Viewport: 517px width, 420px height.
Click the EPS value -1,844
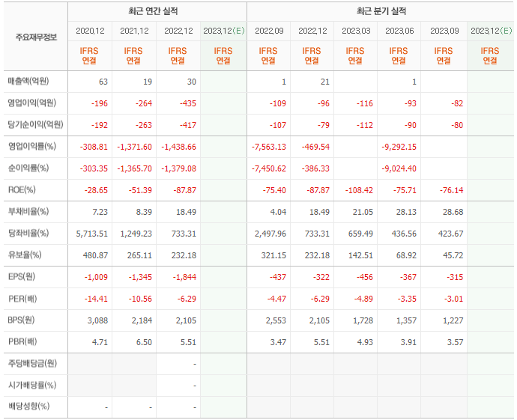point(184,277)
